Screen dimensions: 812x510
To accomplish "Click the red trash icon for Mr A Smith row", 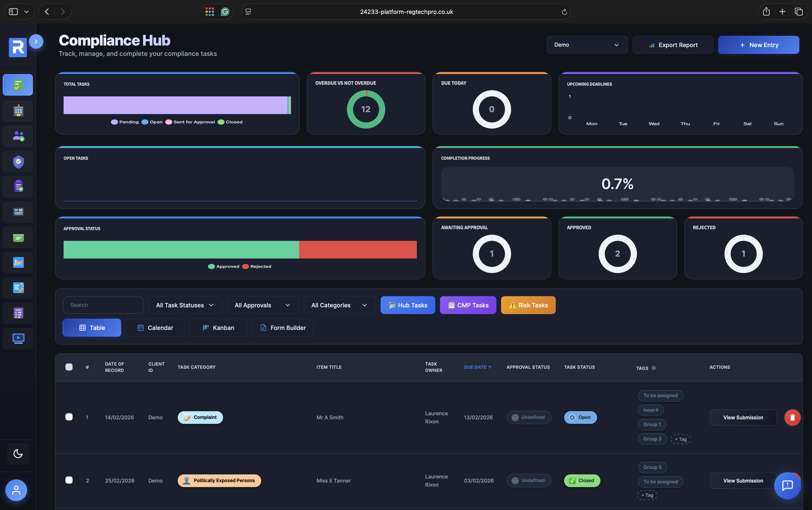I will point(792,417).
